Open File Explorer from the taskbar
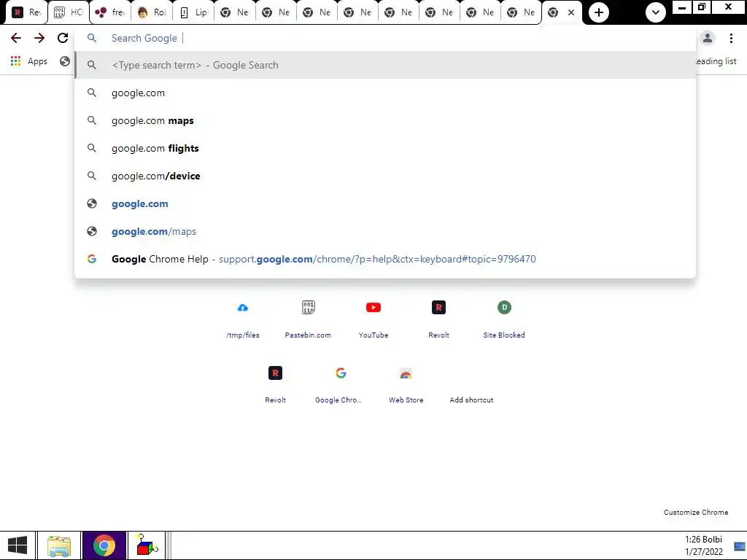The width and height of the screenshot is (747, 560). [59, 545]
